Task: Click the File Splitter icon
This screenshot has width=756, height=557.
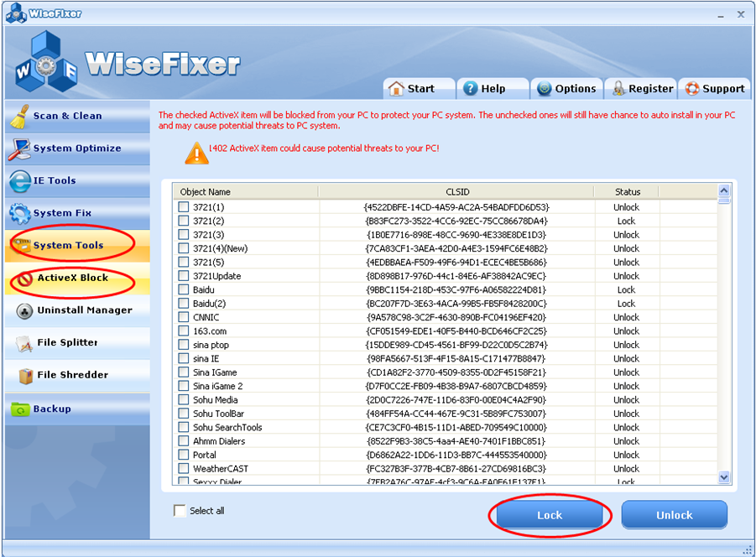Action: pyautogui.click(x=24, y=344)
